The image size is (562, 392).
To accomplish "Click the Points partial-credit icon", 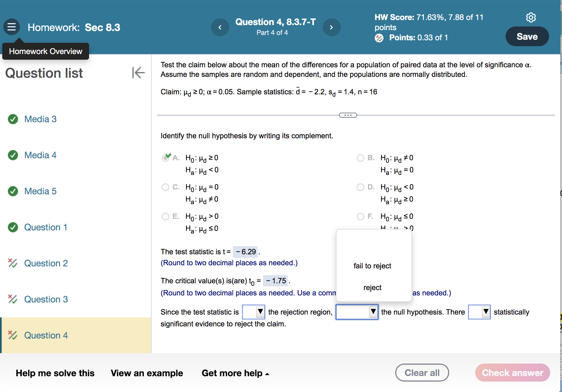I will (379, 38).
